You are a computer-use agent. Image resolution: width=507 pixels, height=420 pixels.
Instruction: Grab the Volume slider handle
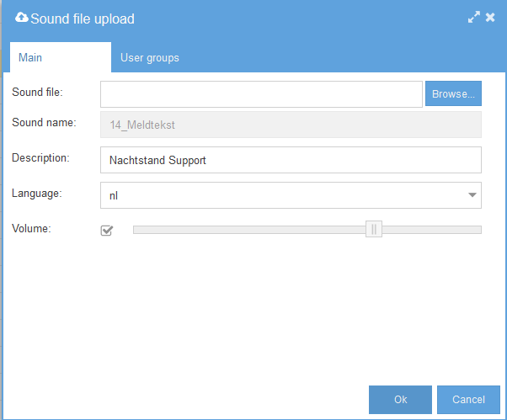pos(374,230)
